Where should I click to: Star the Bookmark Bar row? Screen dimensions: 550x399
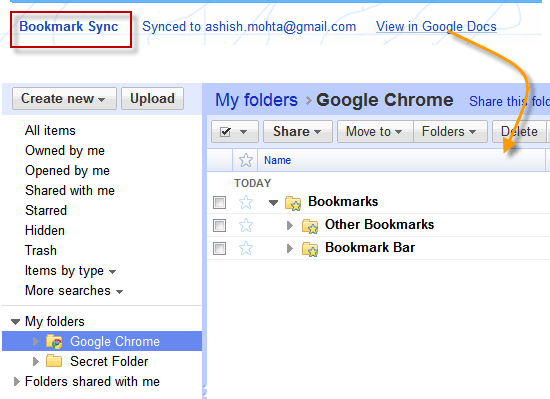246,248
